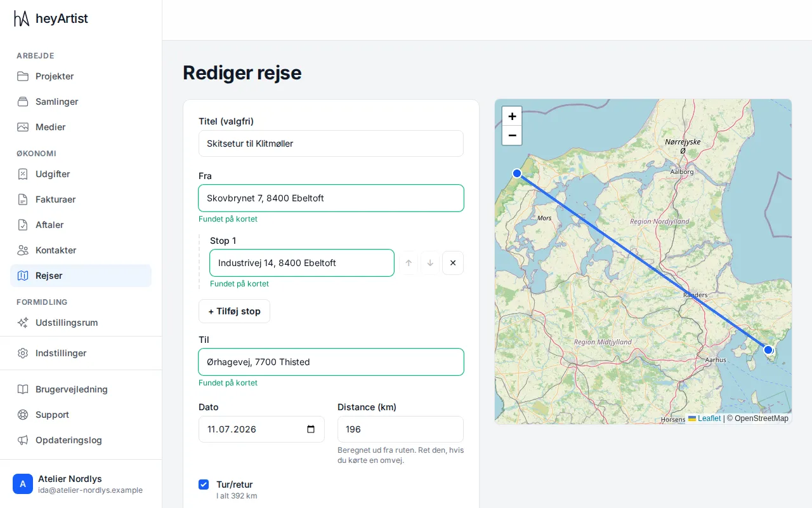Click the Opdateringslog megaphone icon
Image resolution: width=812 pixels, height=508 pixels.
coord(23,440)
